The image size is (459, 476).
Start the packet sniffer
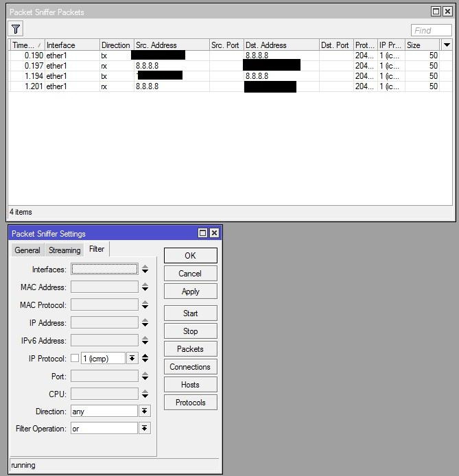[x=190, y=313]
